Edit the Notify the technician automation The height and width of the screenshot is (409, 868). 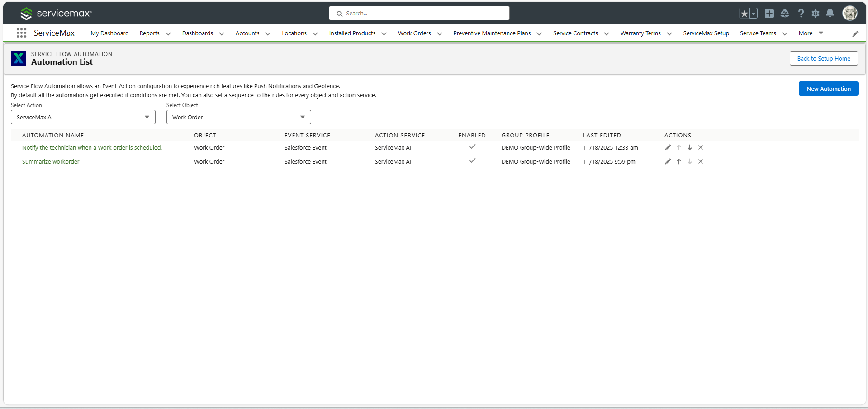pyautogui.click(x=668, y=147)
